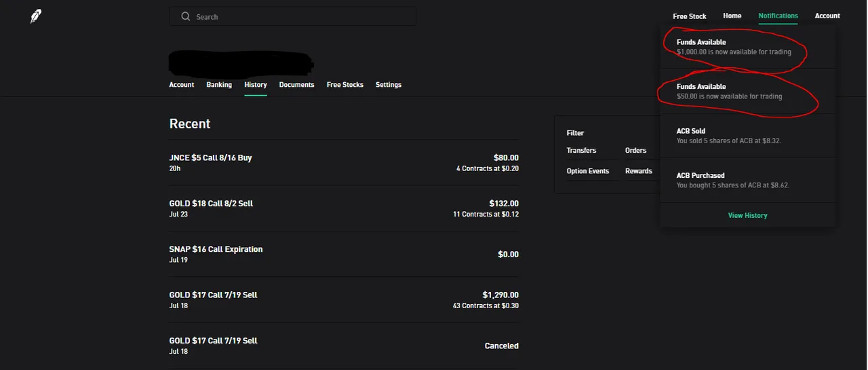The height and width of the screenshot is (370, 868).
Task: Filter history by Transfers
Action: point(582,150)
